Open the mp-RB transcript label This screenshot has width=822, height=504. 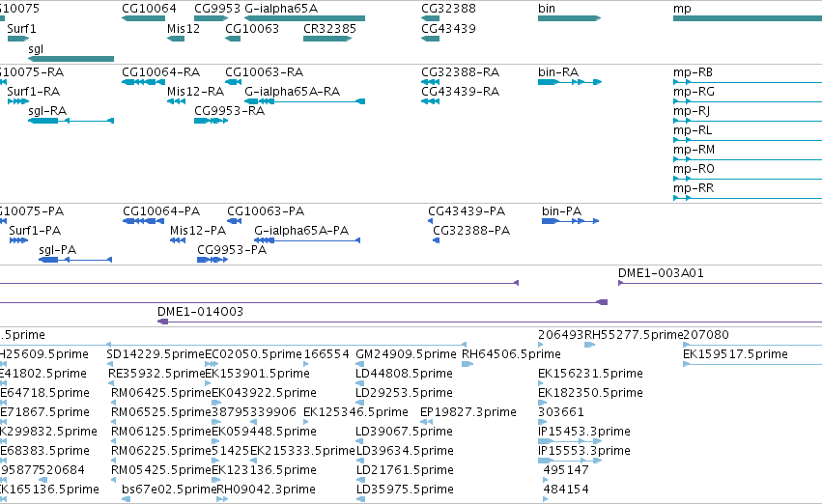(693, 71)
